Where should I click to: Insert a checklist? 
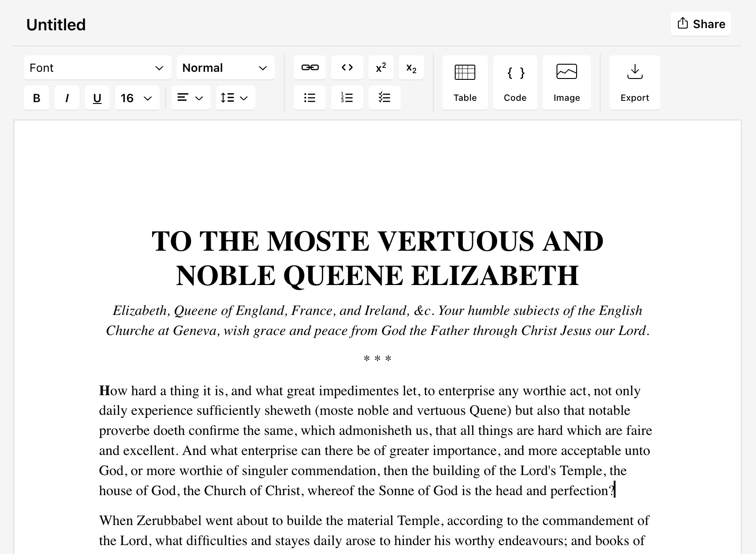(384, 98)
